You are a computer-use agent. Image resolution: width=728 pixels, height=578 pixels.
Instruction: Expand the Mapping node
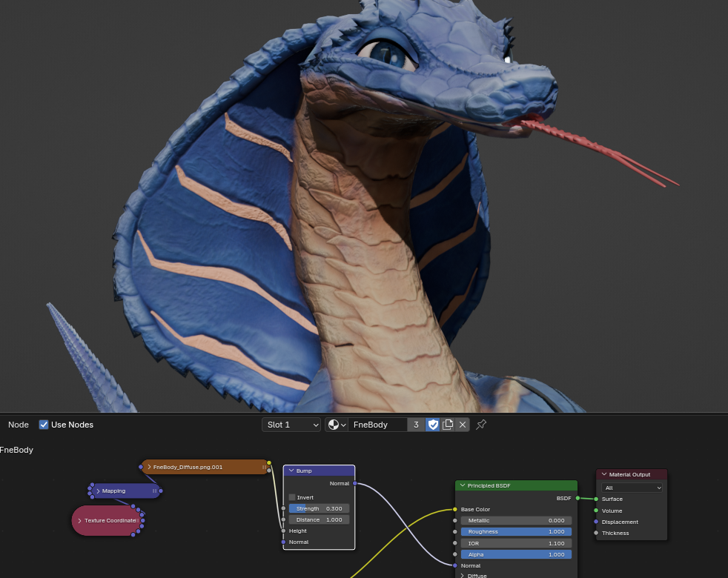(x=98, y=491)
